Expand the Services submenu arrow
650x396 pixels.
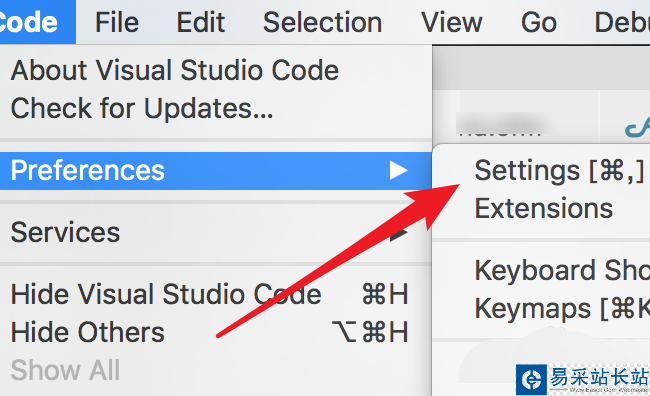[398, 233]
